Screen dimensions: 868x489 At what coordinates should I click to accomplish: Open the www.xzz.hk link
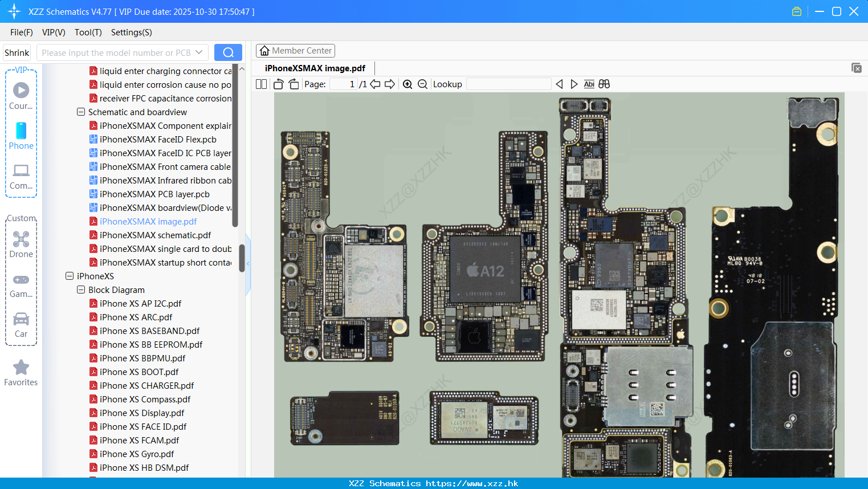pos(472,483)
